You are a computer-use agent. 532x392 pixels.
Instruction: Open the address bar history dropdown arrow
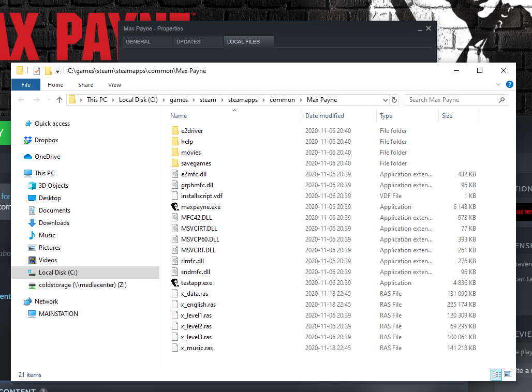tap(386, 99)
